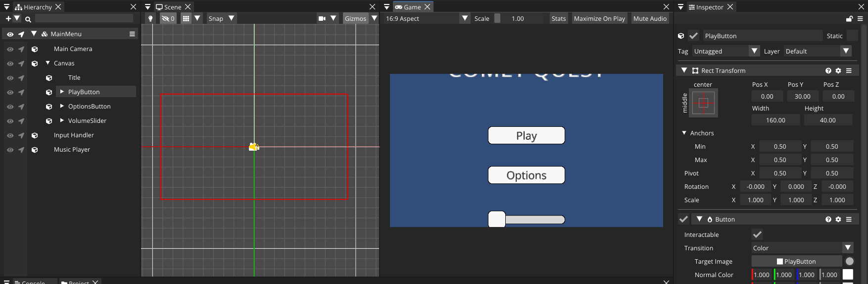Toggle Canvas visibility eye
This screenshot has height=284, width=868.
pyautogui.click(x=10, y=63)
